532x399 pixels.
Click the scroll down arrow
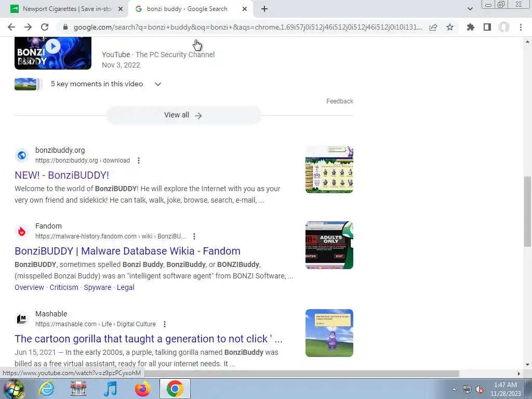click(528, 365)
